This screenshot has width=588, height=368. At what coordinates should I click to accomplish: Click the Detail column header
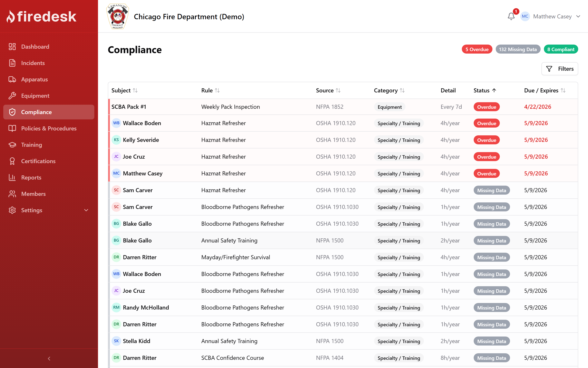(448, 90)
